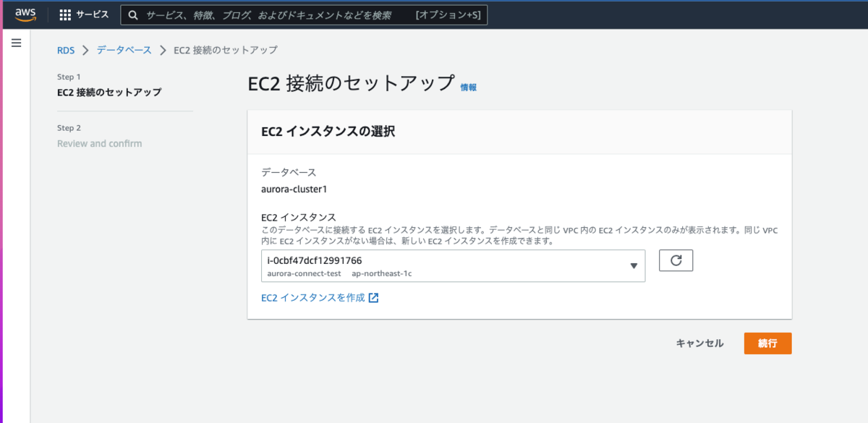Click the 続行 button

coord(767,343)
